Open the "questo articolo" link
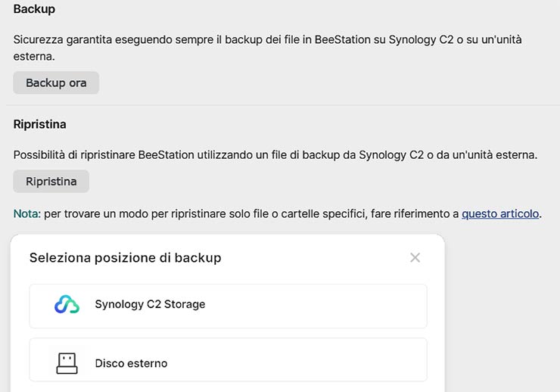Viewport: 560px width, 392px height. tap(500, 214)
